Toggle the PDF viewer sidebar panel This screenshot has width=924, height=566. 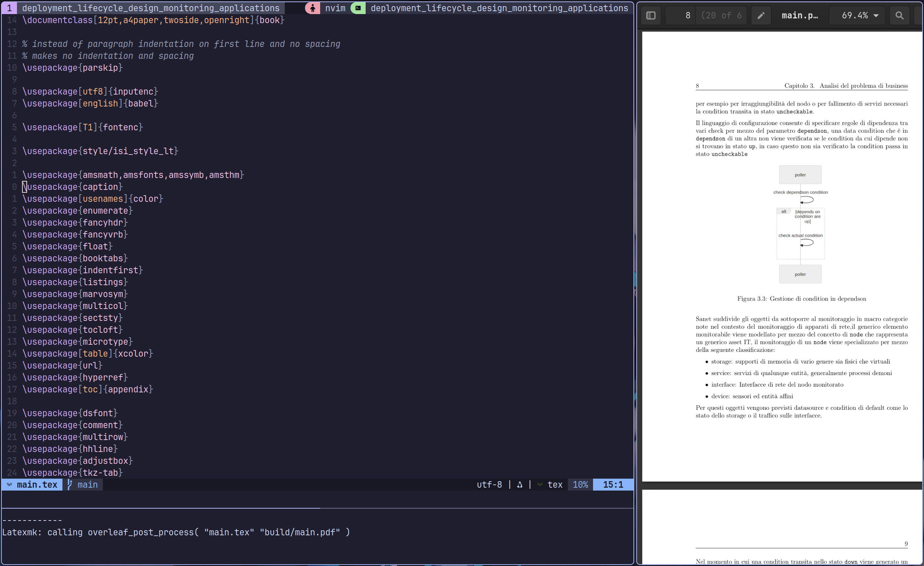[x=651, y=16]
